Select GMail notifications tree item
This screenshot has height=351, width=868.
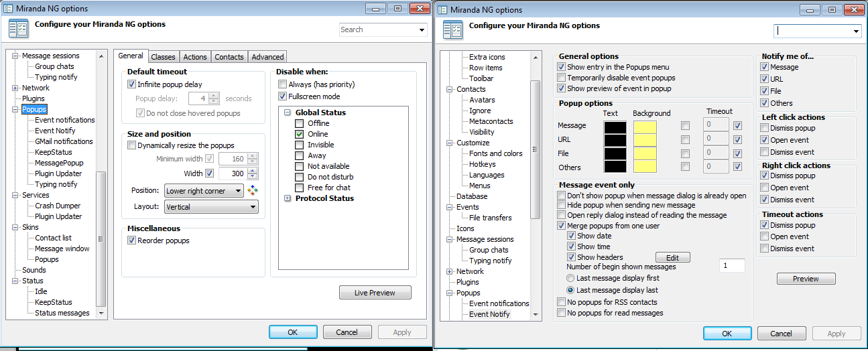click(64, 141)
